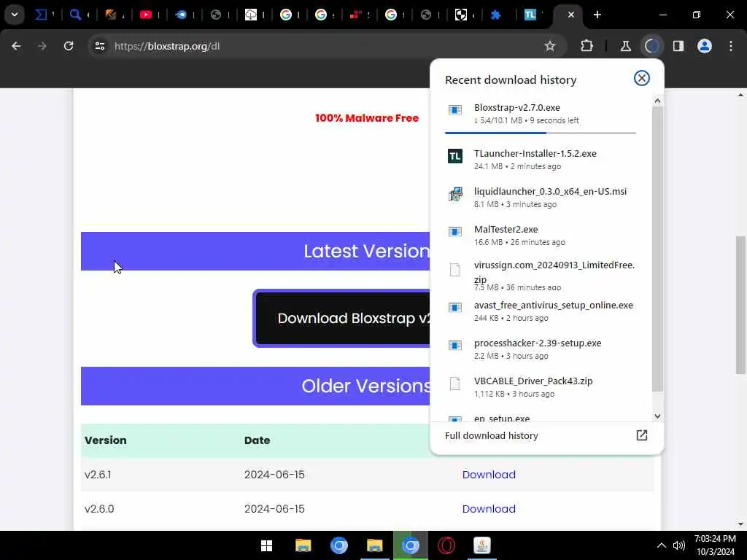747x560 pixels.
Task: Open Full download history link
Action: tap(491, 436)
